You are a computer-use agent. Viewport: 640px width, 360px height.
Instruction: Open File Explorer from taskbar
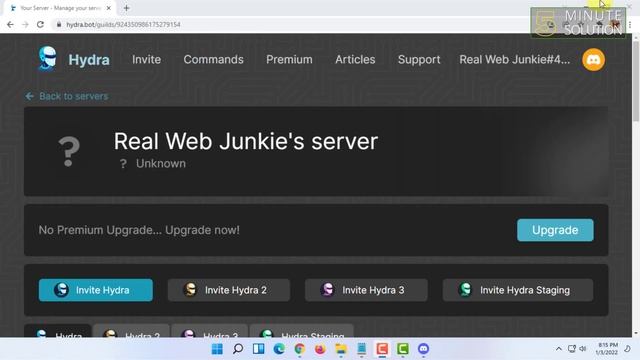341,349
